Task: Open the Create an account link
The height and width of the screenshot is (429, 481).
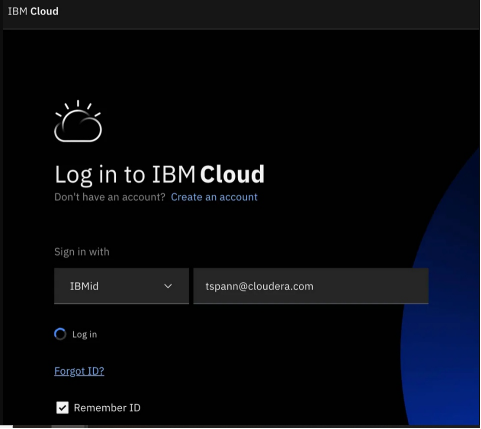Action: click(214, 197)
